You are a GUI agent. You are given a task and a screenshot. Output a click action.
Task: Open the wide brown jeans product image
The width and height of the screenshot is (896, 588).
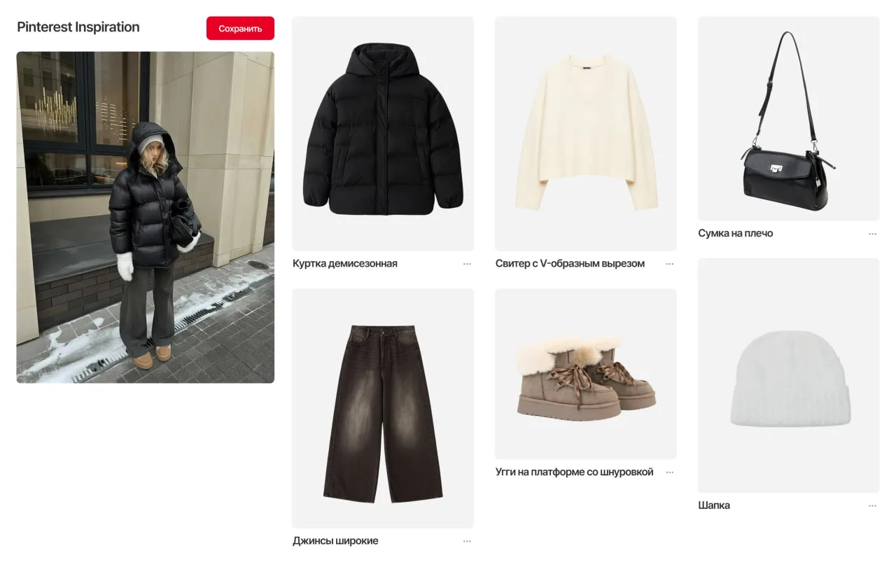pos(383,408)
